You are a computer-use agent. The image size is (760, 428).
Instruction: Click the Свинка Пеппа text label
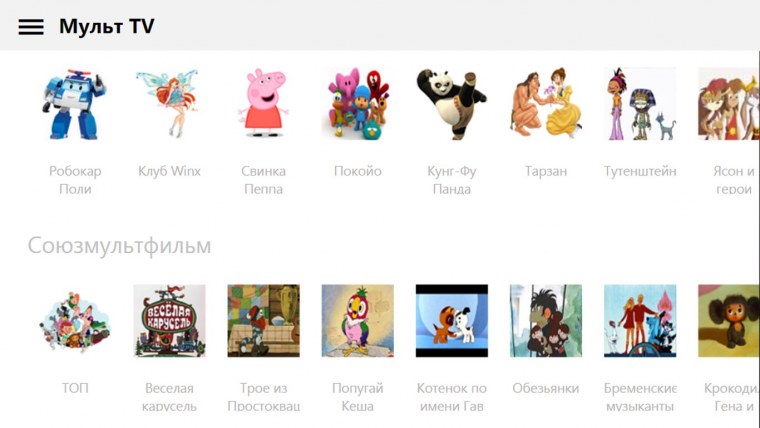point(263,180)
